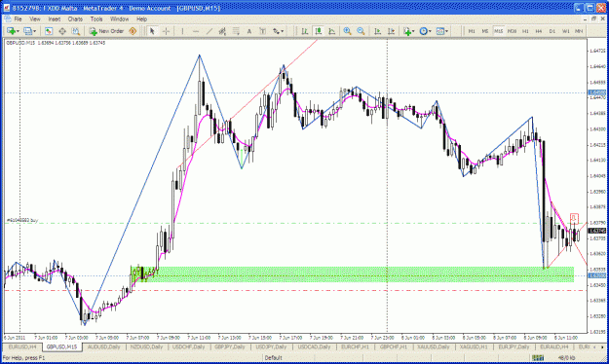Open the Periods clock icon
This screenshot has height=364, width=609.
pos(423,31)
